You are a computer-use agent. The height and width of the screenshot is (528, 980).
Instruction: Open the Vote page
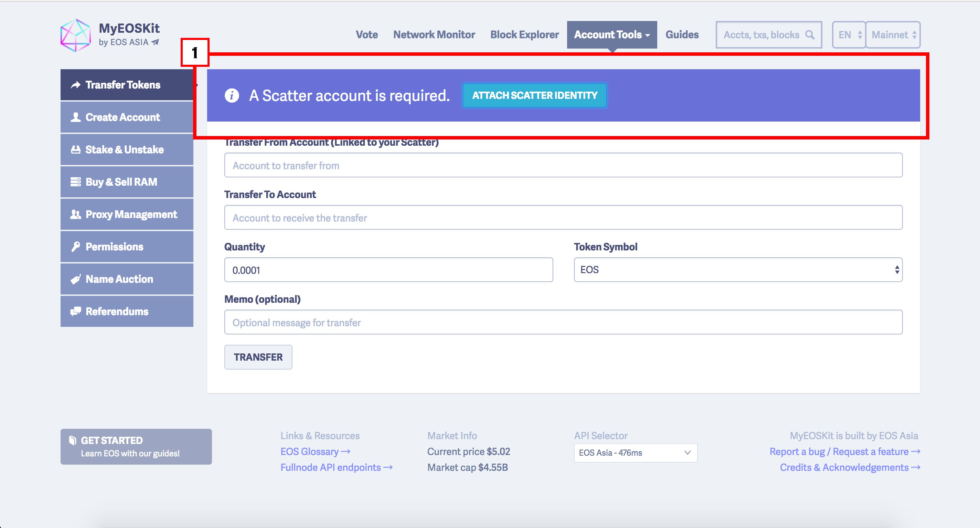pos(367,35)
